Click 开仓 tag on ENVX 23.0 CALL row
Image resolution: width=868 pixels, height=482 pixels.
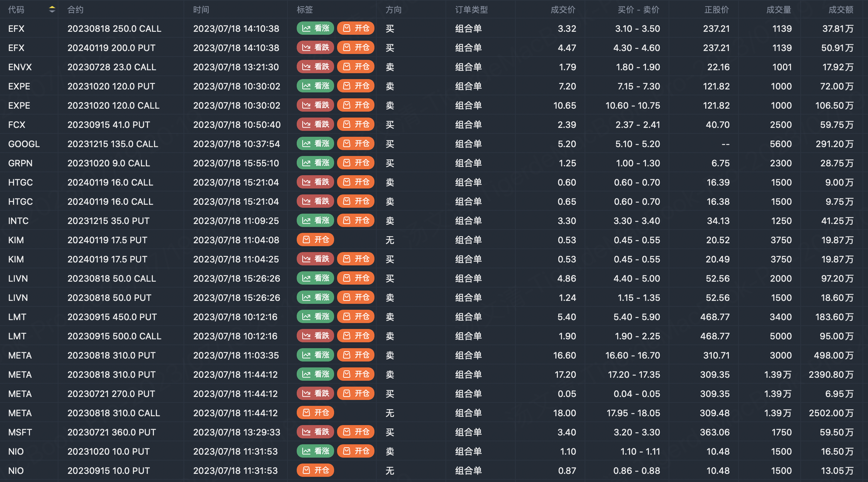point(356,67)
